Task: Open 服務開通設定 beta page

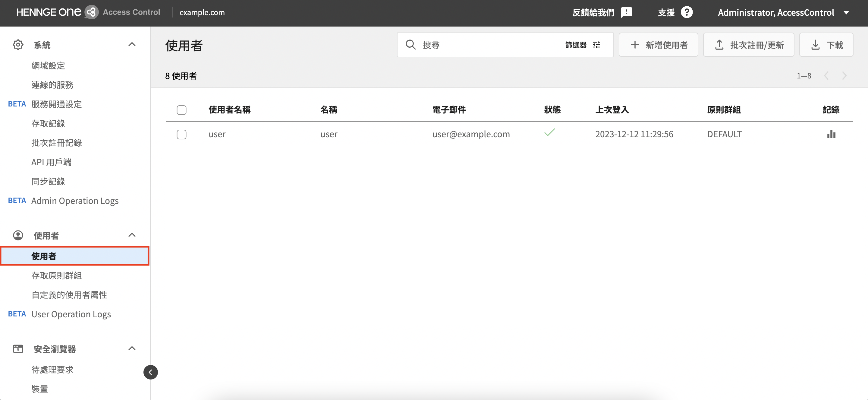Action: point(57,104)
